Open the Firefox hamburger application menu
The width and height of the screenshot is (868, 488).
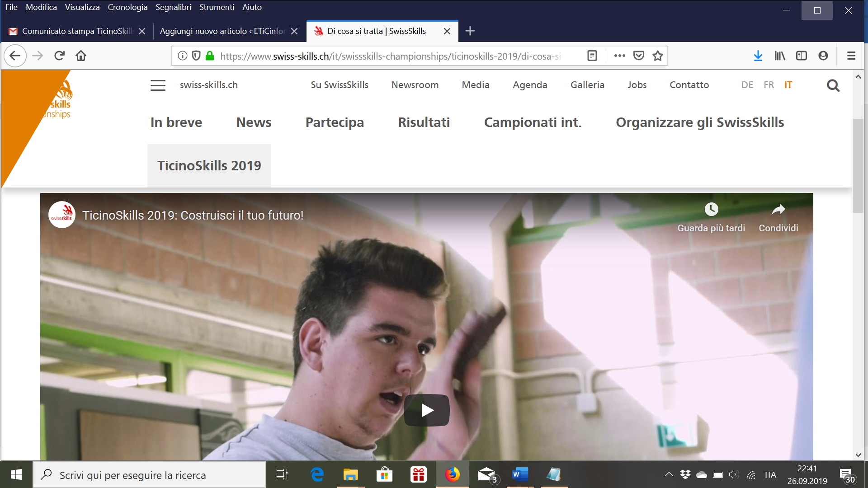point(851,56)
